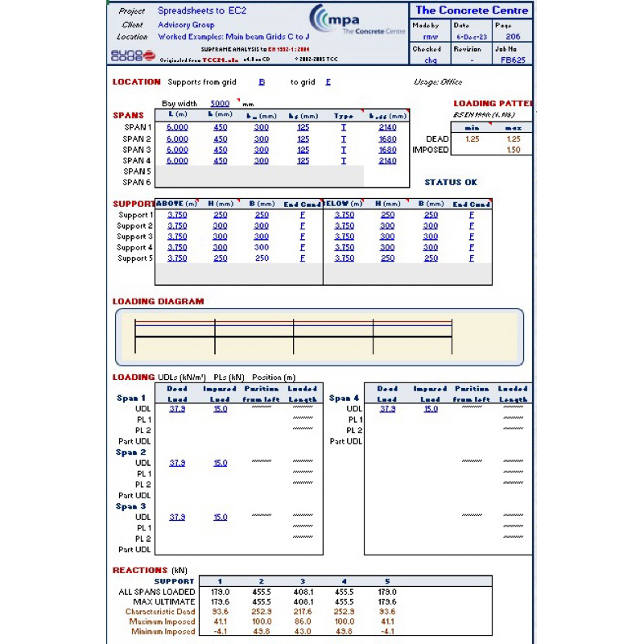Select Span 1 UDL dead load 37.9
Screen dimensions: 644x644
[177, 409]
